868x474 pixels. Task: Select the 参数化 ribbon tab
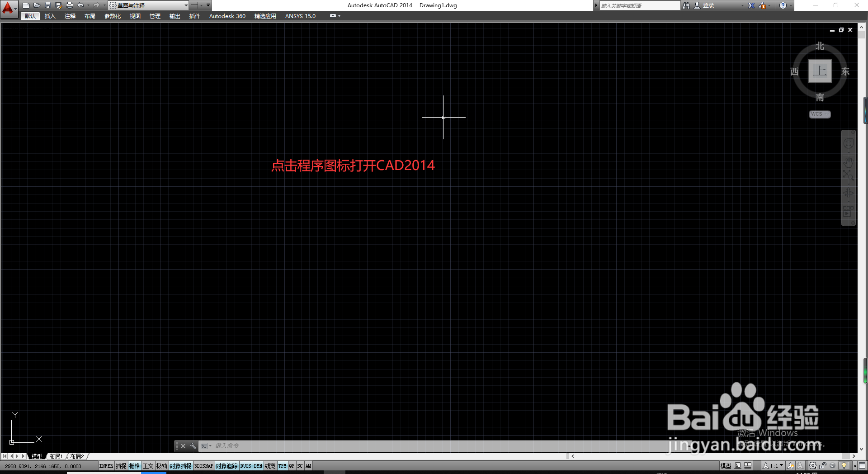[113, 16]
